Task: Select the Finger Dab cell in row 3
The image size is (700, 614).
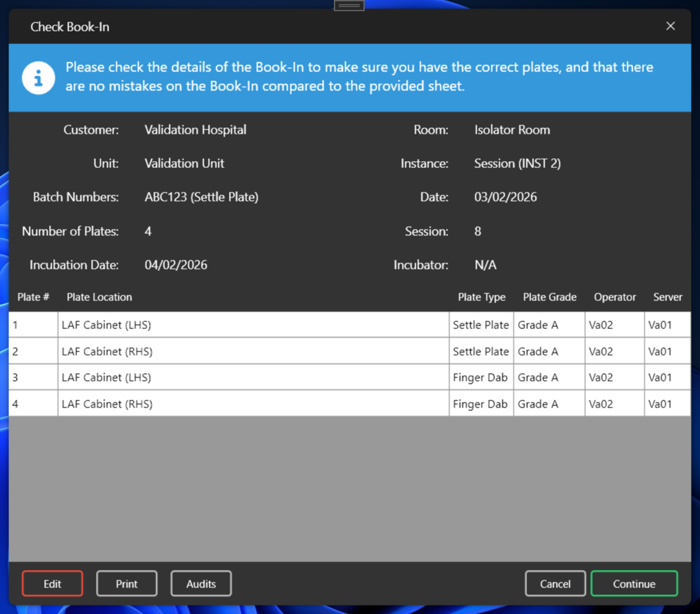Action: [480, 377]
